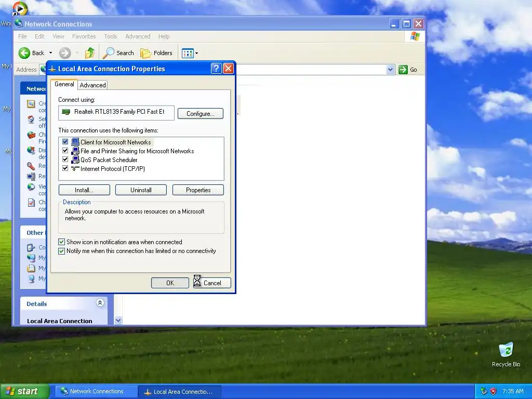Viewport: 532px width, 399px height.
Task: Open the View menu
Action: coord(58,36)
